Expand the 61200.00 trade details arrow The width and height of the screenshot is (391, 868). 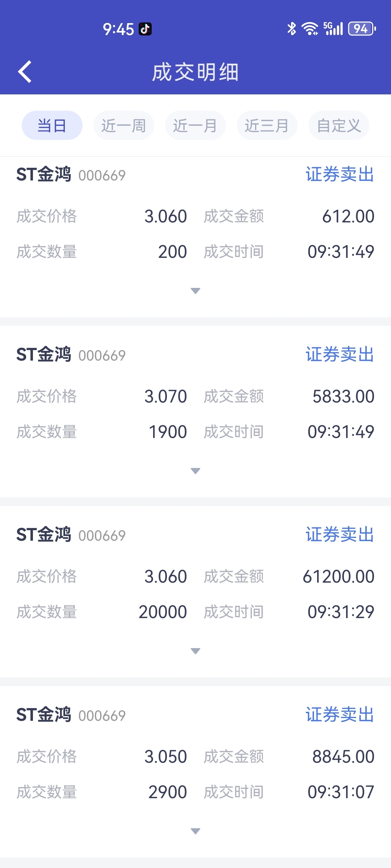point(195,651)
